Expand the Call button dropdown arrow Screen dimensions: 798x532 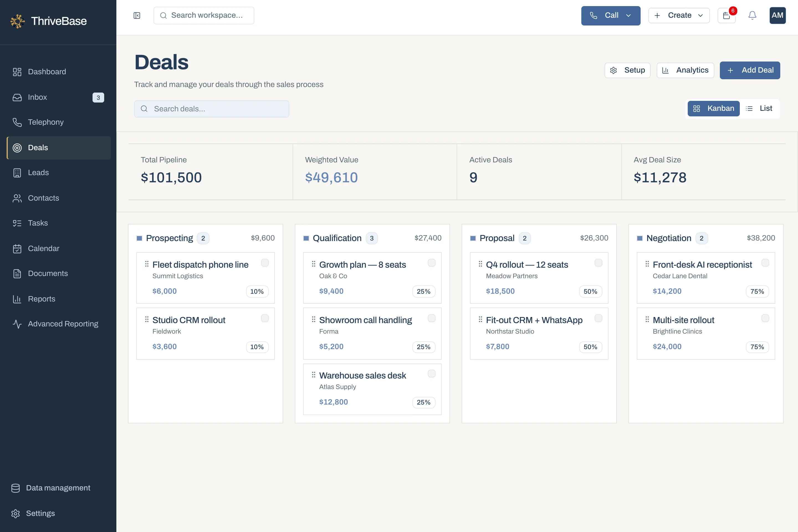[x=628, y=16]
